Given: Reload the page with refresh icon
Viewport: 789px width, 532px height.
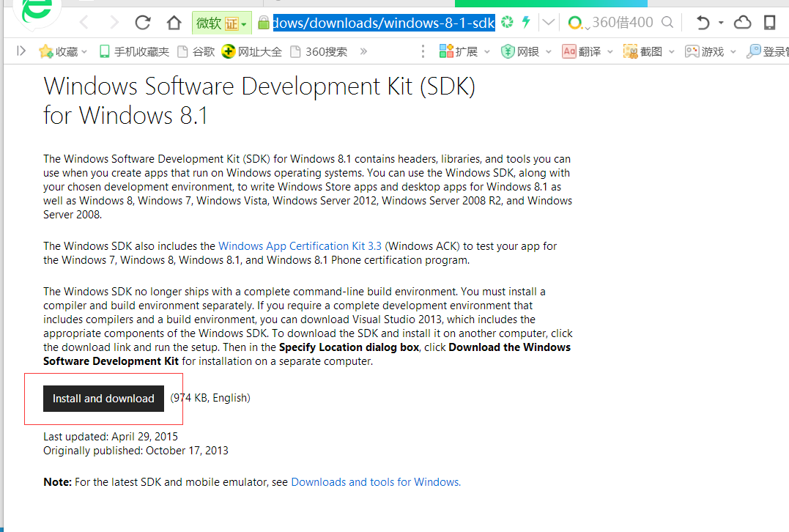Looking at the screenshot, I should (143, 22).
